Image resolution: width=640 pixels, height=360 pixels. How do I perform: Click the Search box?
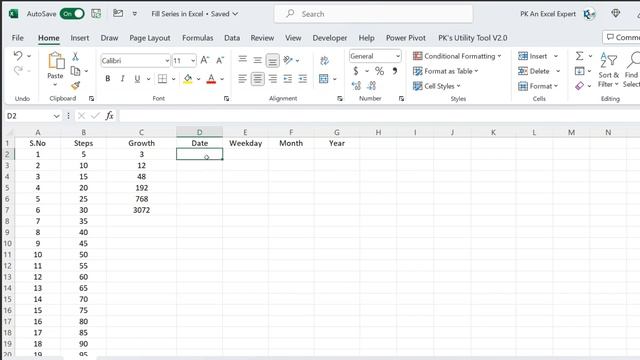pyautogui.click(x=374, y=14)
